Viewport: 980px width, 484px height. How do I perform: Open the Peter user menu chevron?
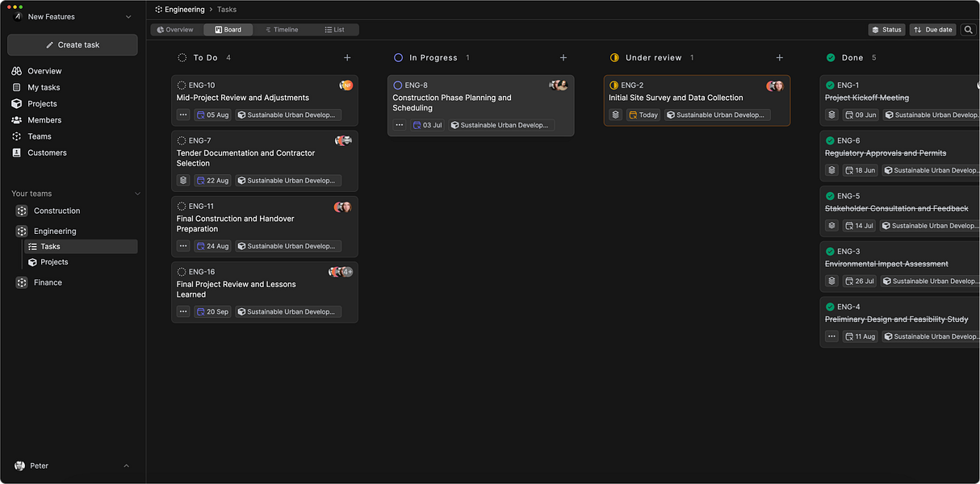pyautogui.click(x=127, y=466)
